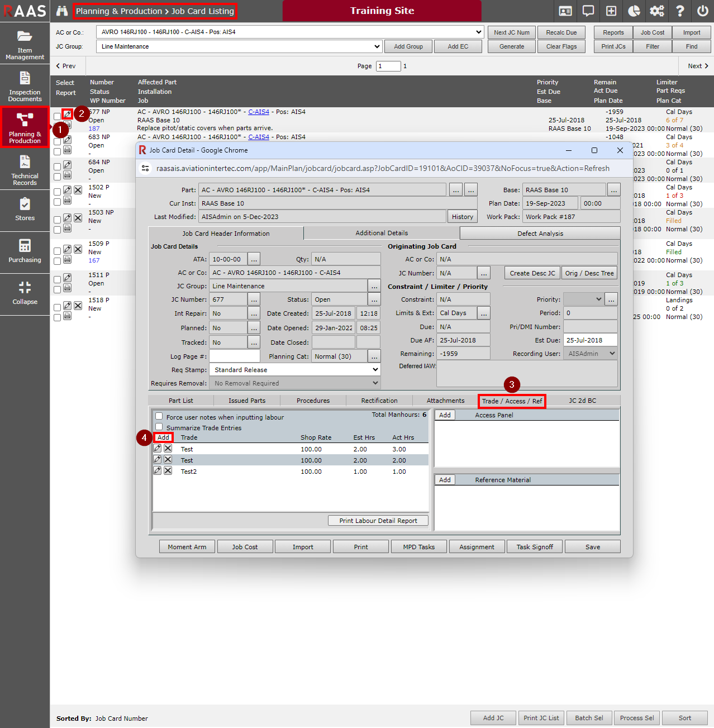Open the Priority dropdown
The width and height of the screenshot is (714, 728).
[x=583, y=299]
